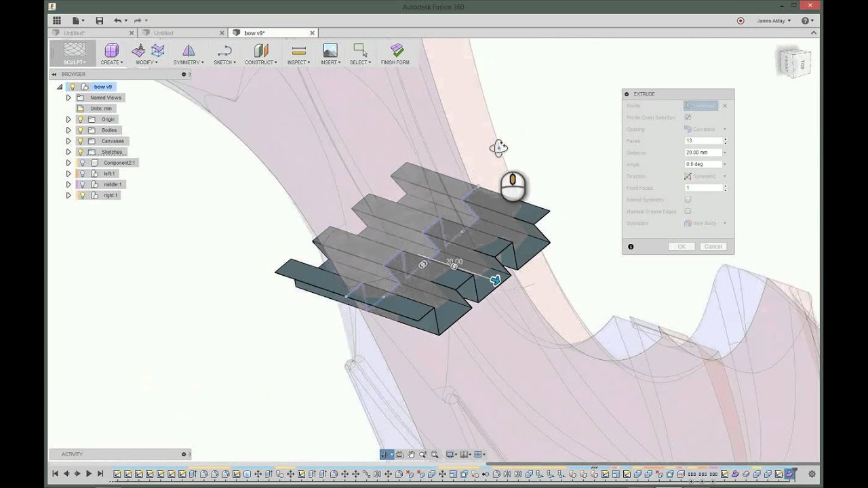The image size is (868, 488).
Task: Open the Operation New Body dropdown
Action: point(705,223)
